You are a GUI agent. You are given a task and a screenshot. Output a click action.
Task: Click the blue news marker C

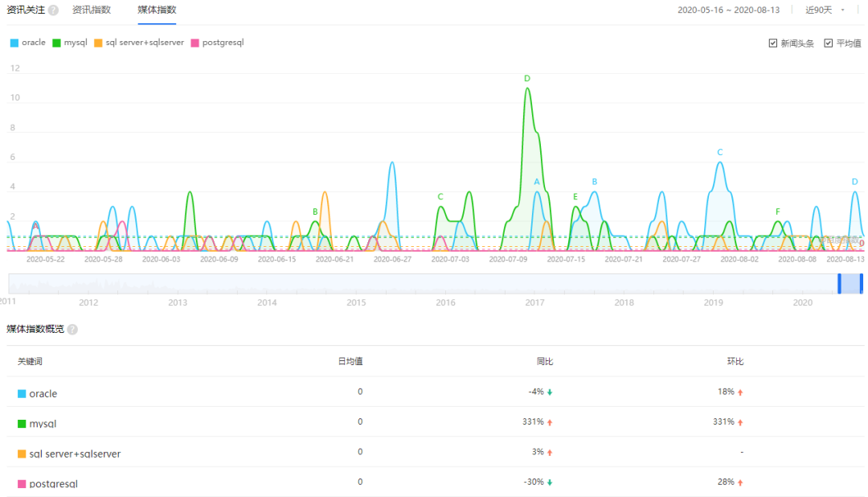point(720,153)
